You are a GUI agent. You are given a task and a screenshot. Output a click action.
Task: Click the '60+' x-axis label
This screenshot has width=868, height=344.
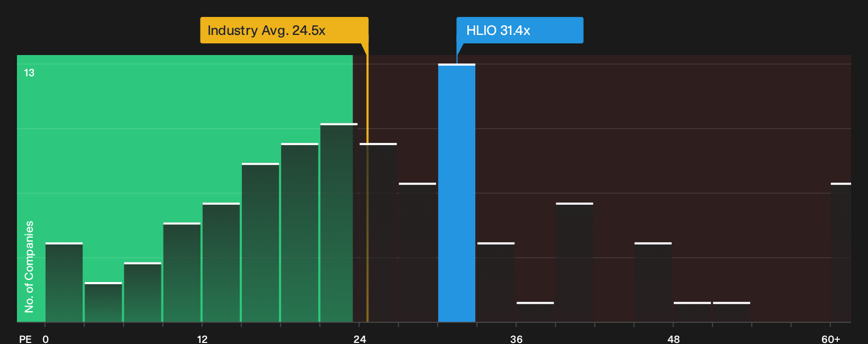coord(831,339)
